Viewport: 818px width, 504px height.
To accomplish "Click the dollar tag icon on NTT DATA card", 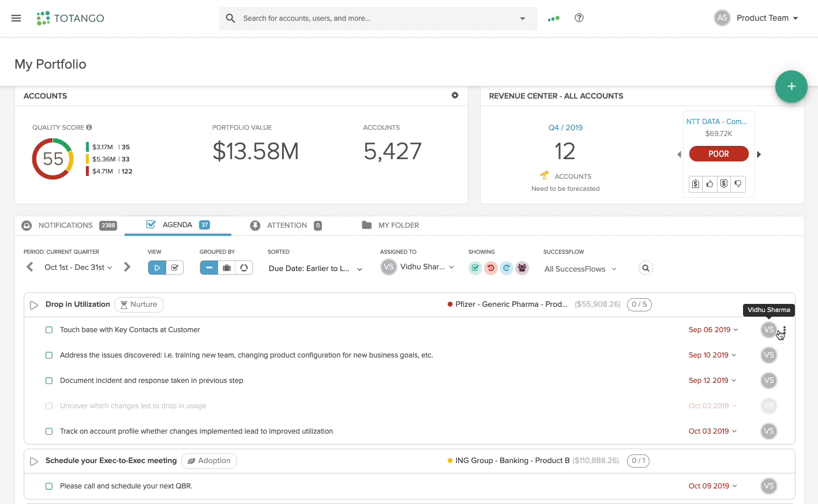I will point(696,184).
